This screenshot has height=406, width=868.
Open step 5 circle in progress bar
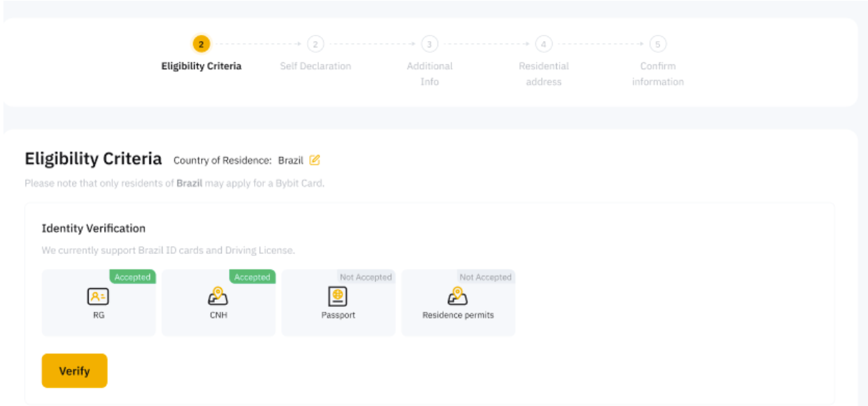point(657,44)
